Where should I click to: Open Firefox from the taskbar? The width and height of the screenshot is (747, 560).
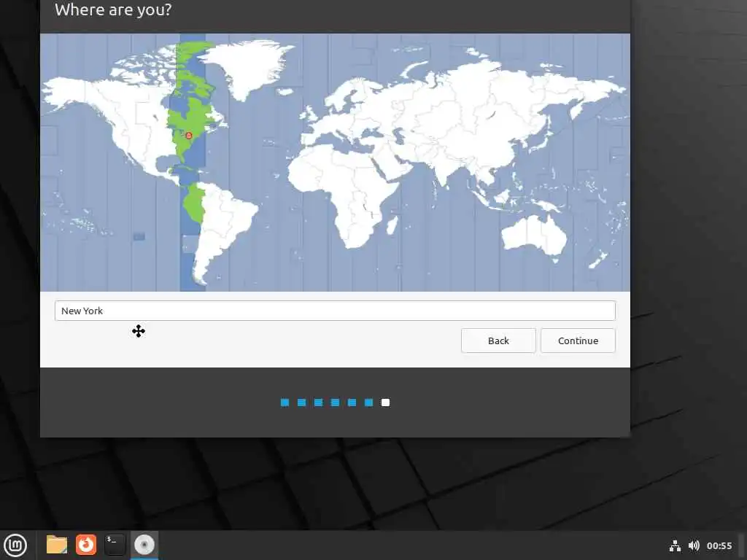tap(86, 544)
